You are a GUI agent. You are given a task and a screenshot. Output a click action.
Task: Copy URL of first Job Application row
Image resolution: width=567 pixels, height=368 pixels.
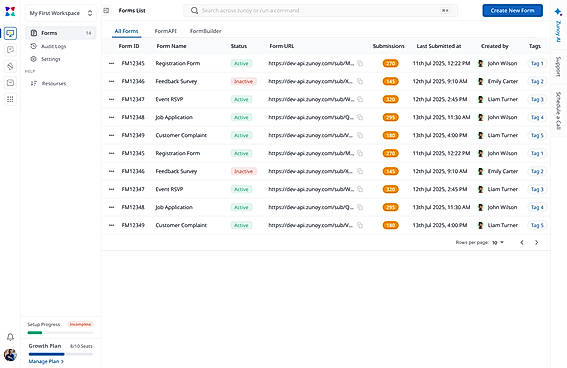click(x=360, y=117)
